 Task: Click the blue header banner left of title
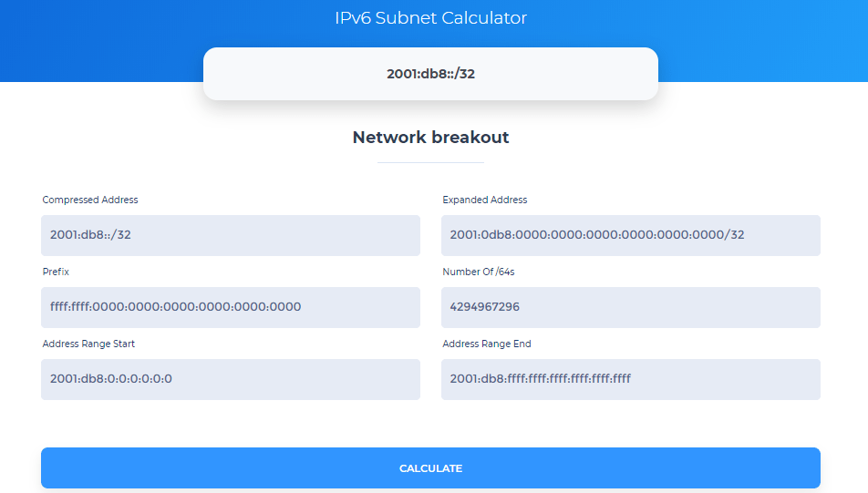(109, 36)
